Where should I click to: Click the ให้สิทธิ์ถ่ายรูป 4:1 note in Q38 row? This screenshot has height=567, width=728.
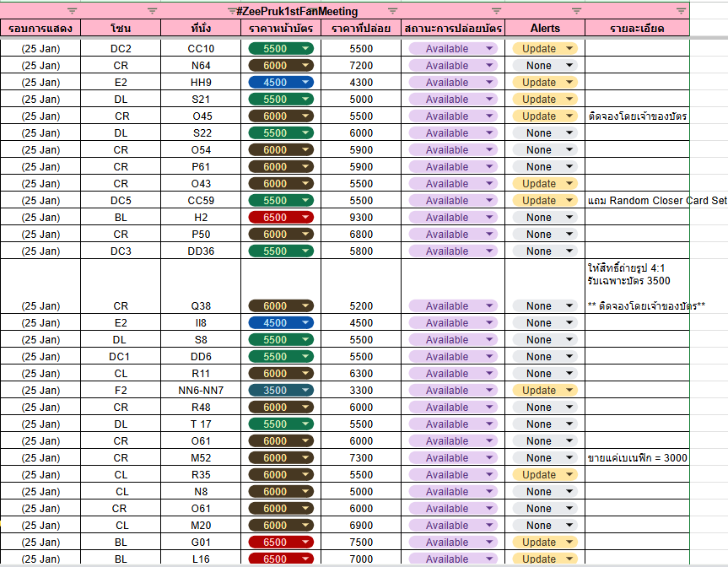point(626,268)
